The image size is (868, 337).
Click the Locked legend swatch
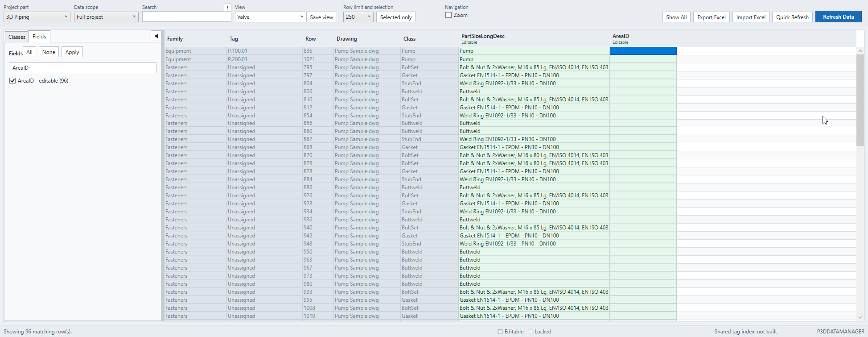[x=530, y=332]
